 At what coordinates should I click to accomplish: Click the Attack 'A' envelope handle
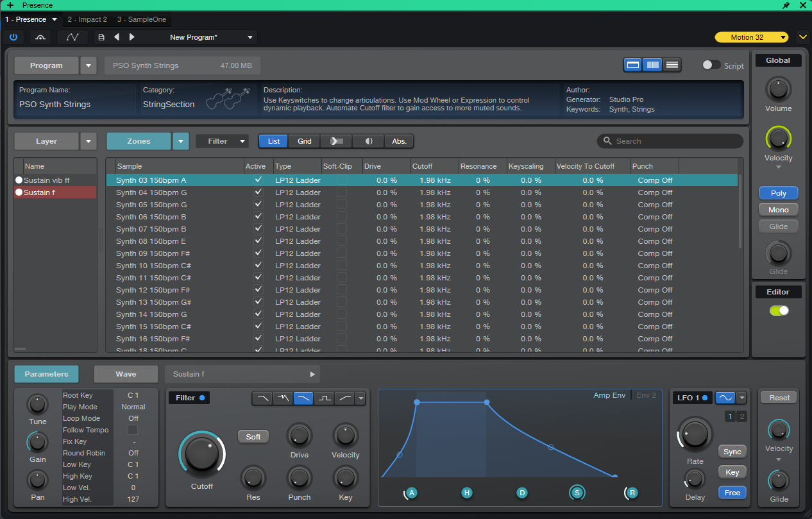412,493
